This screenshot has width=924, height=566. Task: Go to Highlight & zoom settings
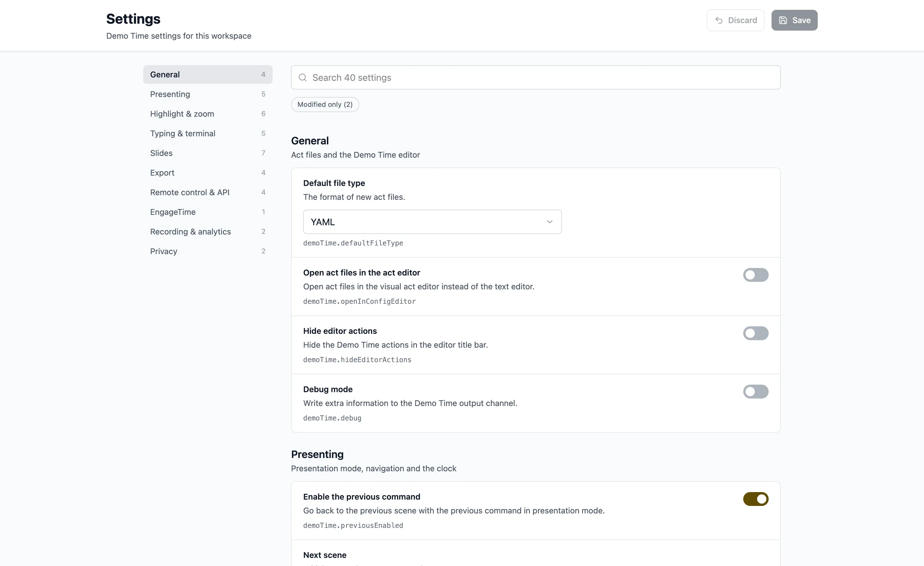[207, 114]
